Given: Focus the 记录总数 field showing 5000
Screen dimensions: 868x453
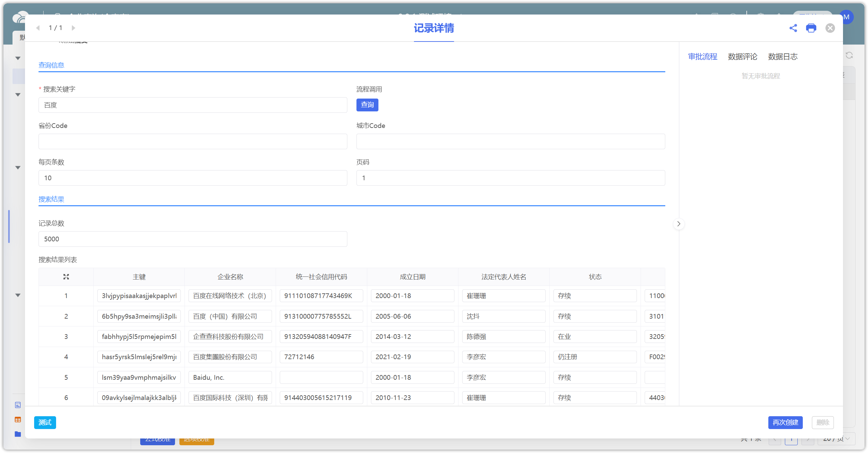Looking at the screenshot, I should pos(193,239).
